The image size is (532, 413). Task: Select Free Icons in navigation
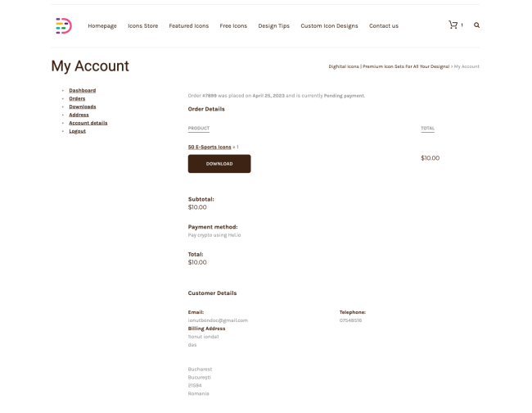[x=233, y=26]
